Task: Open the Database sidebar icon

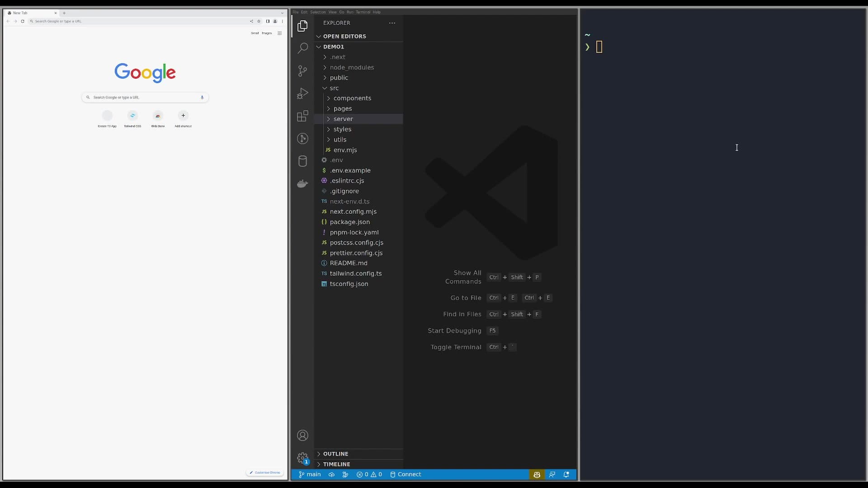Action: 302,161
